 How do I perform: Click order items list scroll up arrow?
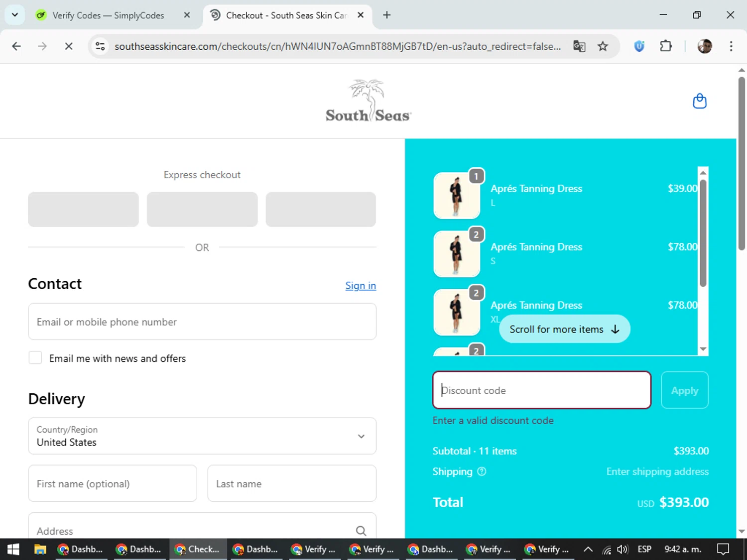703,172
